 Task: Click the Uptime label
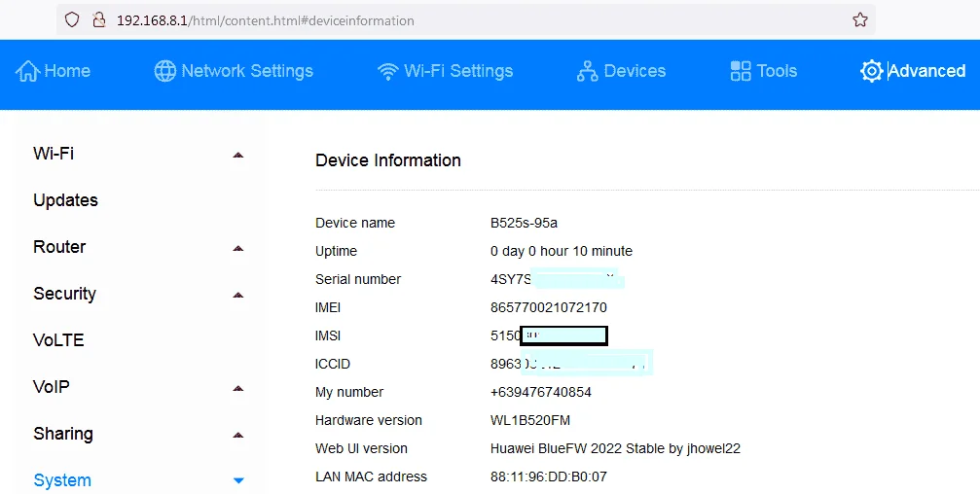coord(337,251)
